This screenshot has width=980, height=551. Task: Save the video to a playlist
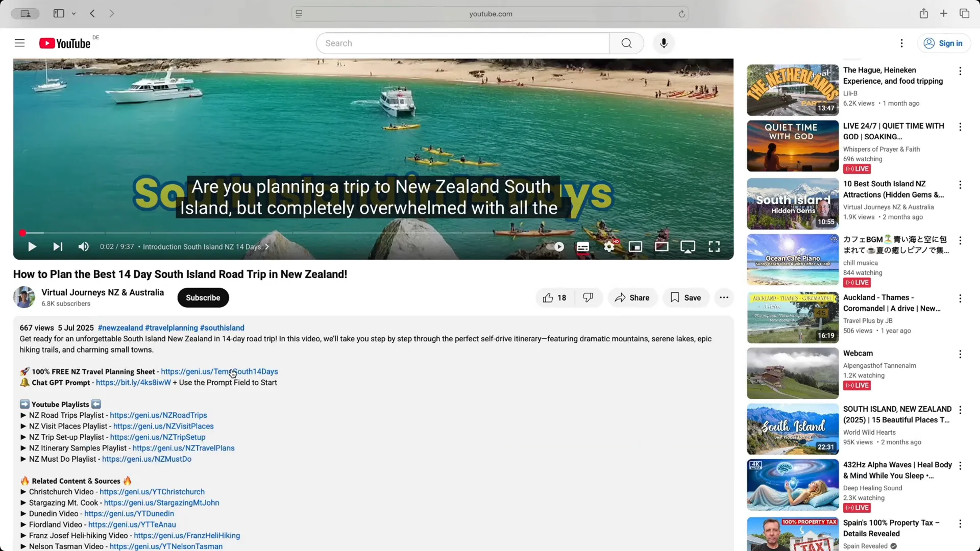point(686,298)
